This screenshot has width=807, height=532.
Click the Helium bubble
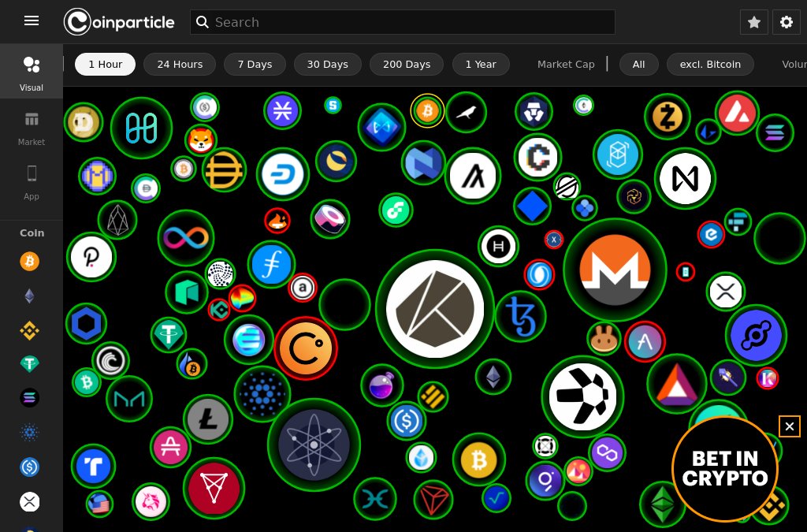756,336
